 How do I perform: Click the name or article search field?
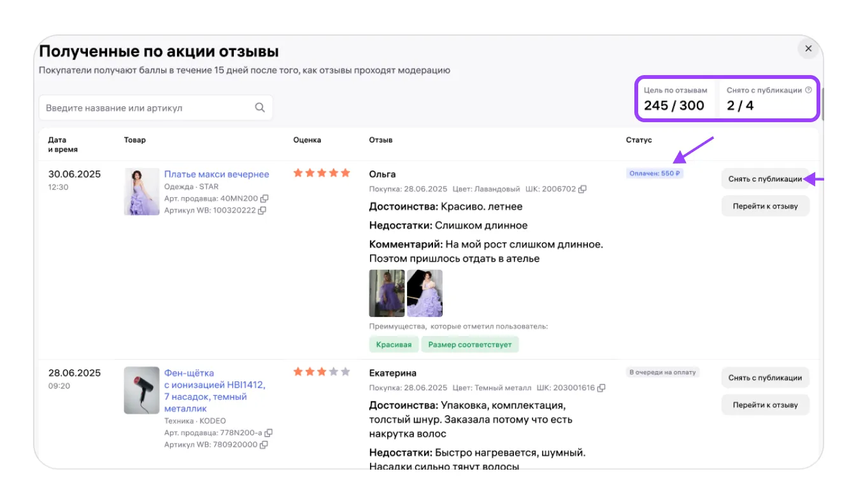click(146, 108)
